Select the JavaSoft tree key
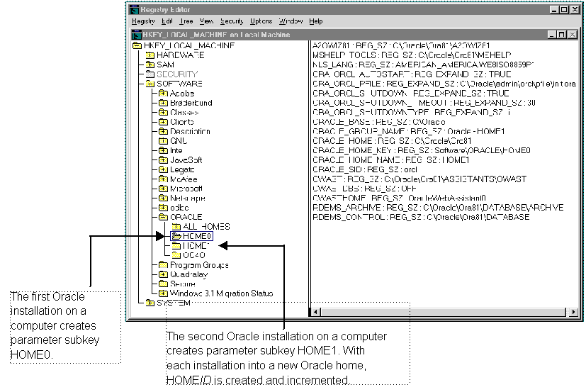Viewport: 586px width, 392px height. [186, 160]
